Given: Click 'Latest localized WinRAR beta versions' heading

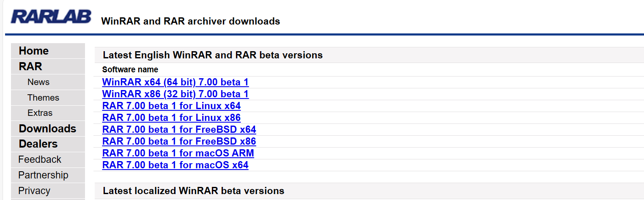Looking at the screenshot, I should 194,191.
